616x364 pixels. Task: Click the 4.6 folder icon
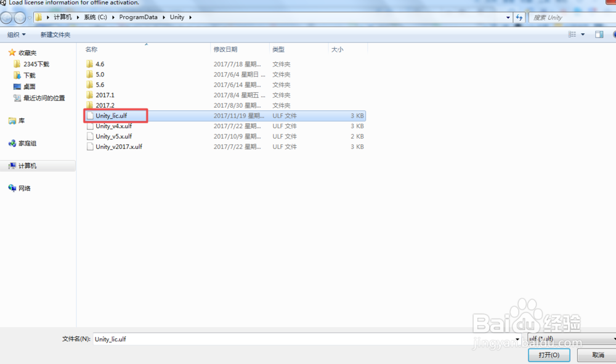[90, 64]
